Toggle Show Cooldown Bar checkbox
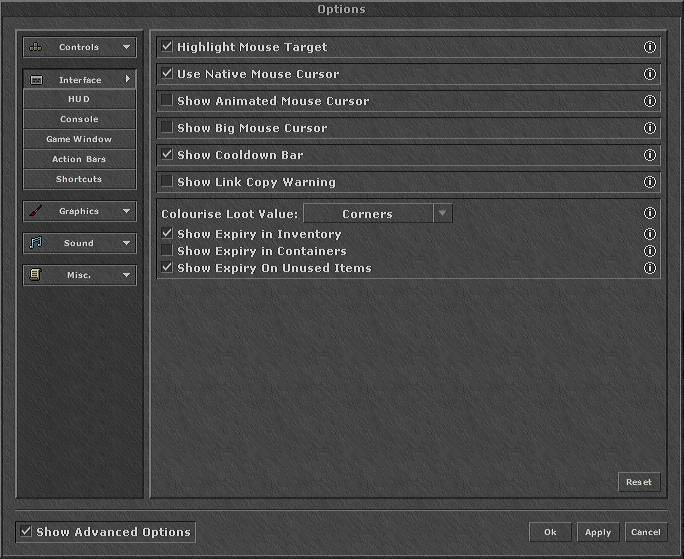The image size is (684, 559). (x=167, y=154)
